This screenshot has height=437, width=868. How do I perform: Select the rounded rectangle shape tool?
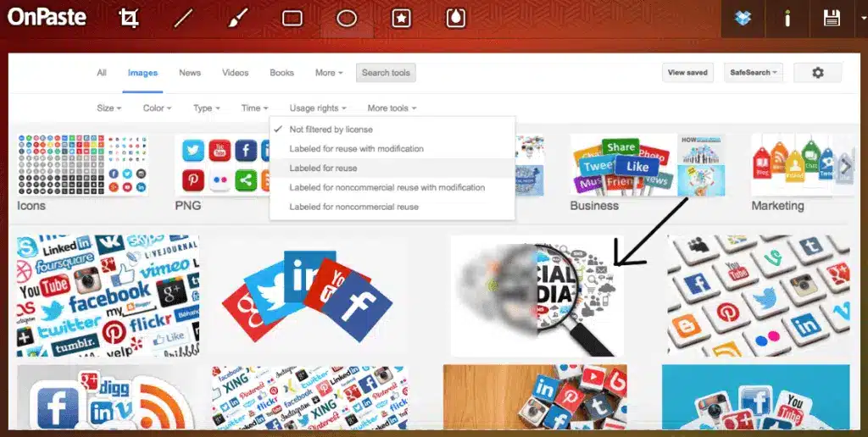coord(292,19)
